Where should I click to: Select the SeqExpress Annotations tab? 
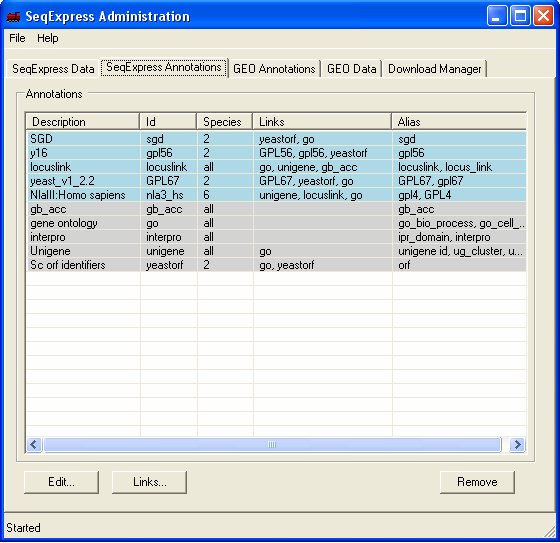(164, 67)
